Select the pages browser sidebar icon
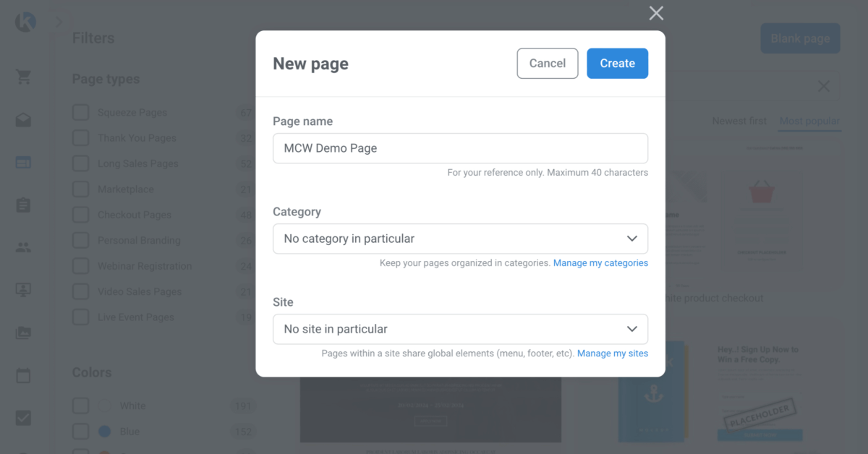The image size is (868, 454). click(x=23, y=163)
